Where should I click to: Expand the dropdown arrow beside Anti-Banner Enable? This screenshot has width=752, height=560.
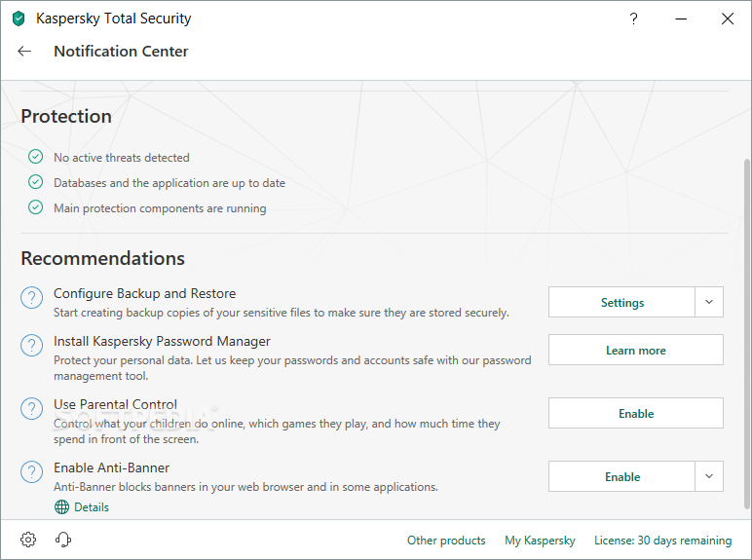point(709,476)
